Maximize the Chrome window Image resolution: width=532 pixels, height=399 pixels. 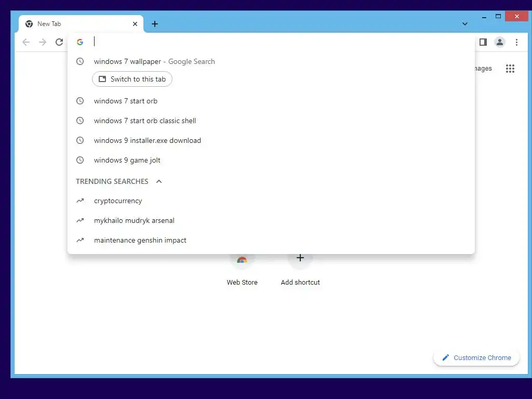[x=498, y=16]
